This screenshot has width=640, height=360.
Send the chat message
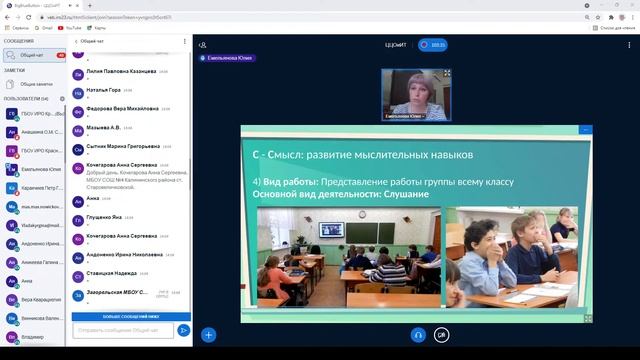[x=184, y=330]
